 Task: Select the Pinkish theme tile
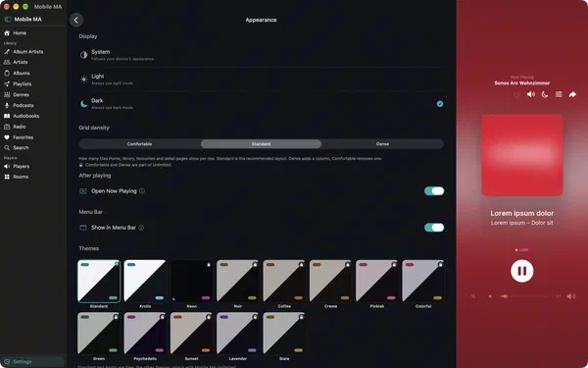(x=377, y=282)
